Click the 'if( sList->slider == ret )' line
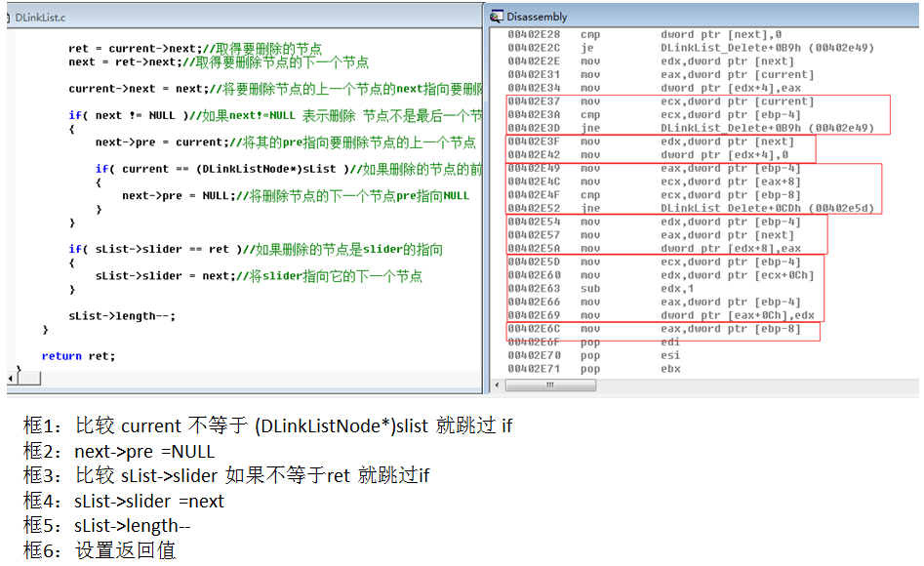924x566 pixels. click(256, 249)
